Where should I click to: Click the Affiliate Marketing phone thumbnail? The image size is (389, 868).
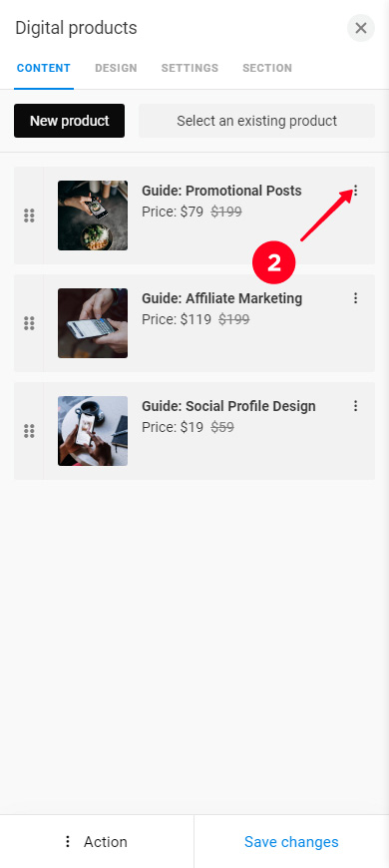93,322
